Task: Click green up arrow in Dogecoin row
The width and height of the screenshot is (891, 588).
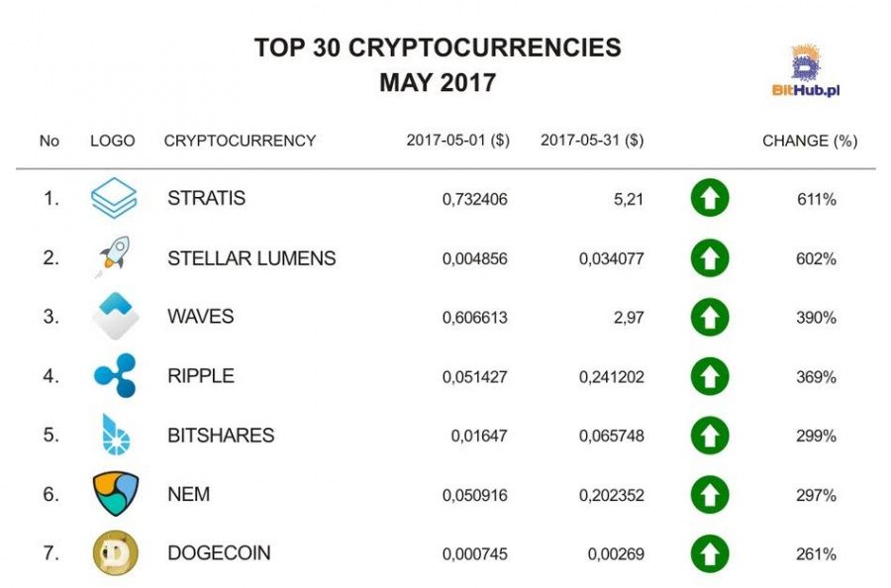Action: (x=710, y=554)
